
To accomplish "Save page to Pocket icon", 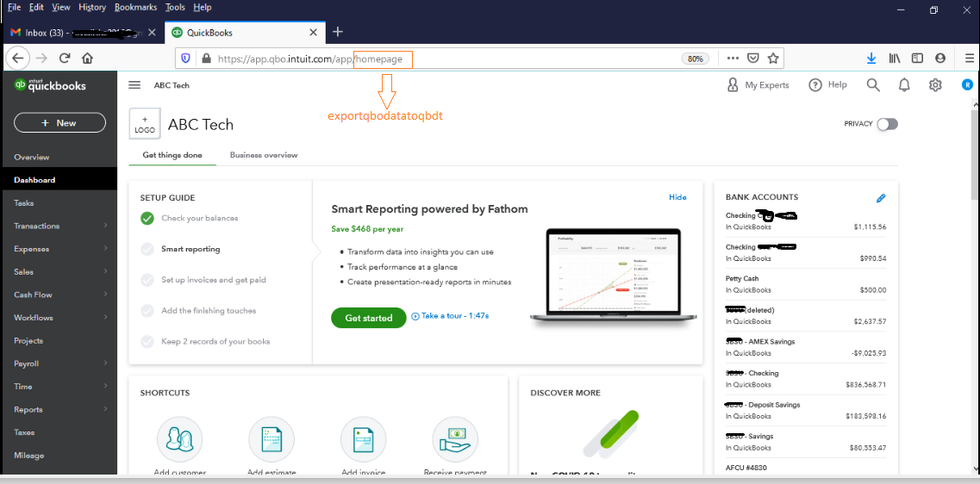I will [x=754, y=58].
